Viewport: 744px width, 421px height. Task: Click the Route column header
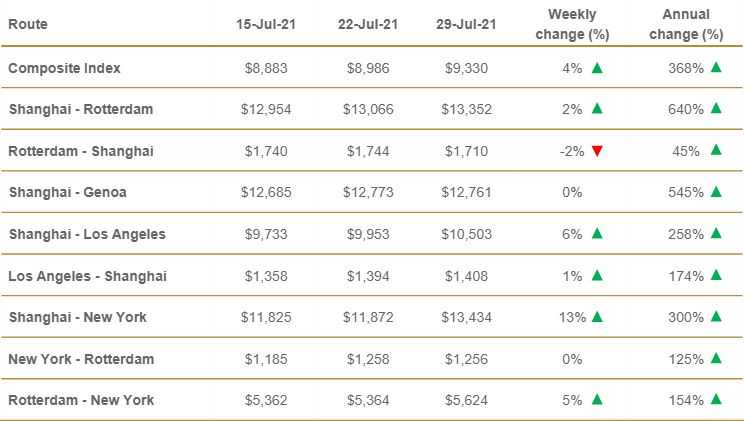point(28,23)
